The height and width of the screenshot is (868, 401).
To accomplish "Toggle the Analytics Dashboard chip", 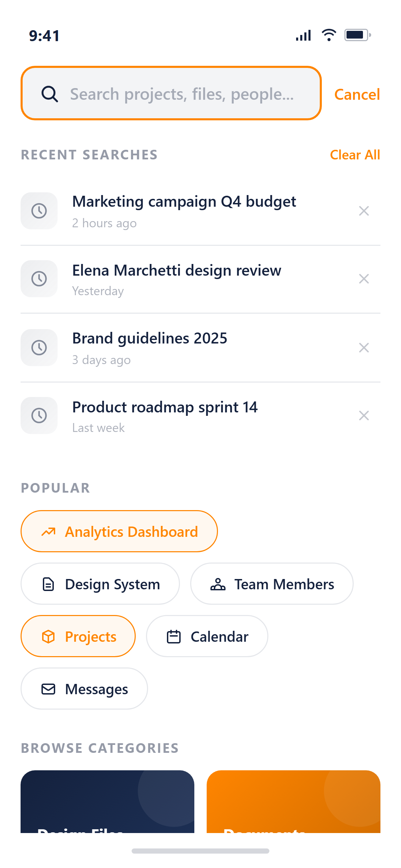I will click(x=119, y=531).
